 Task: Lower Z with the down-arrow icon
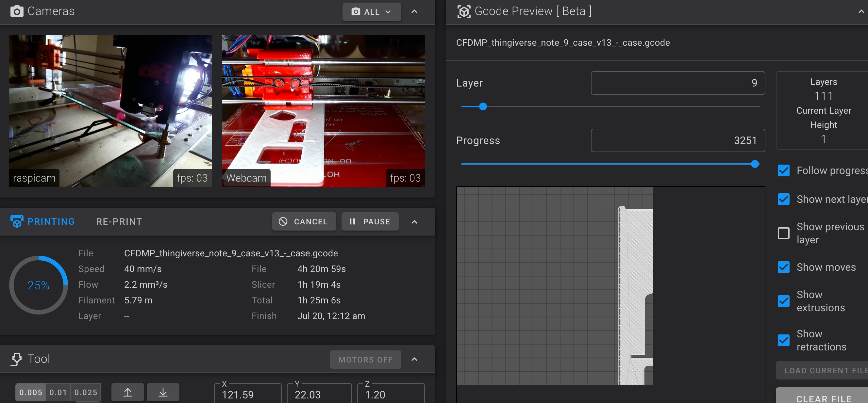click(x=163, y=392)
